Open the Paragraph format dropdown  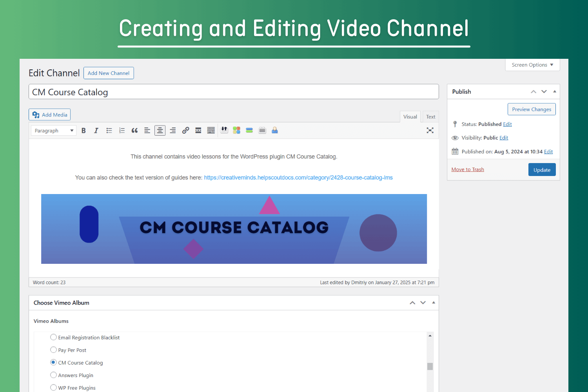(x=54, y=131)
